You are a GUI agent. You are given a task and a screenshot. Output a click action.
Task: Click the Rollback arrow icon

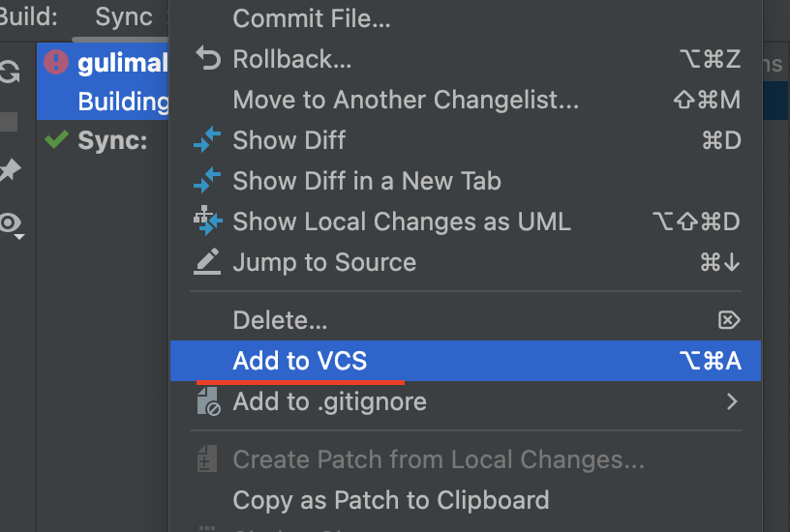pyautogui.click(x=207, y=59)
